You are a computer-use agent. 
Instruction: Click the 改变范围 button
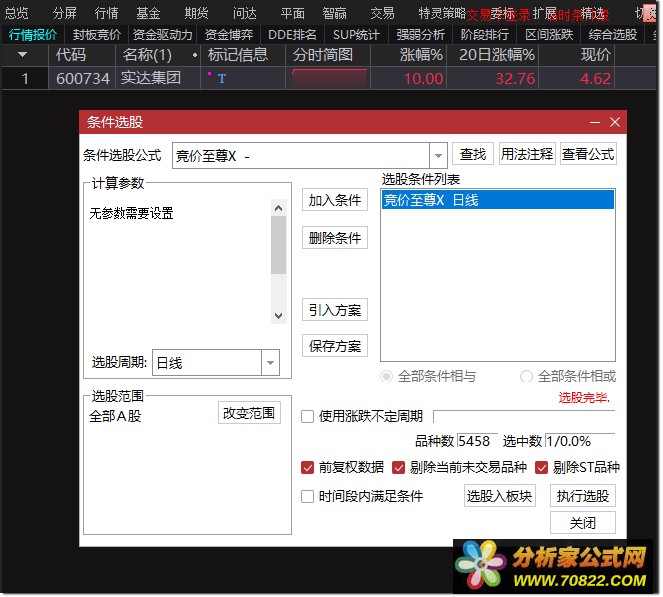point(249,413)
